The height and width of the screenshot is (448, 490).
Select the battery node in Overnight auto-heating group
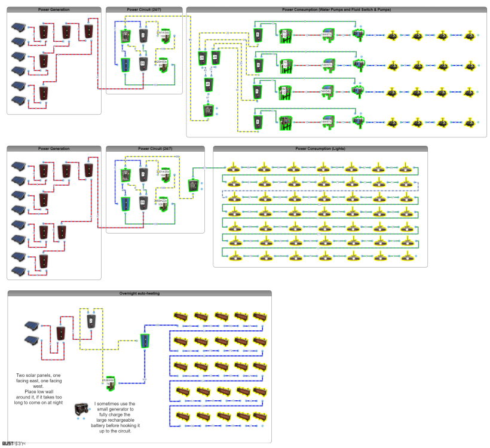tap(91, 321)
